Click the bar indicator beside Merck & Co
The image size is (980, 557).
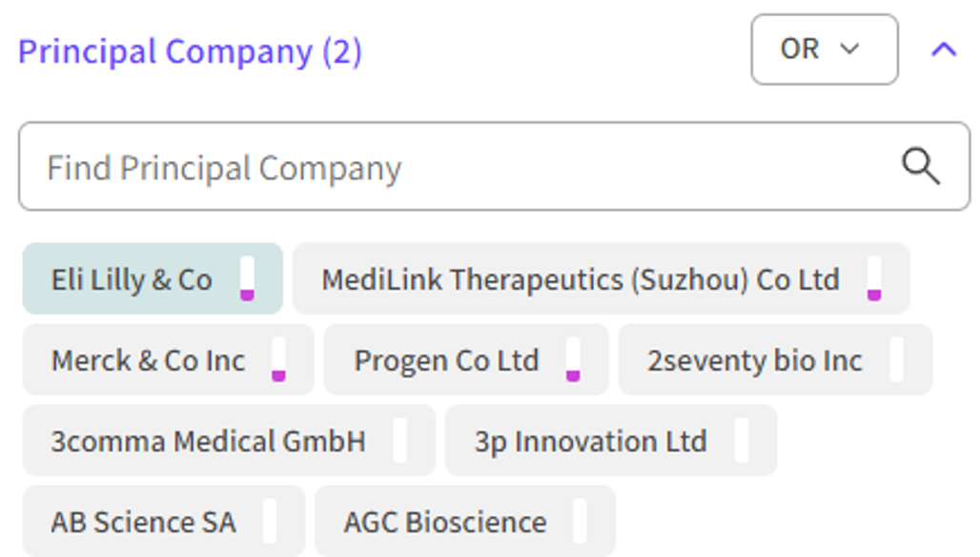click(x=278, y=361)
